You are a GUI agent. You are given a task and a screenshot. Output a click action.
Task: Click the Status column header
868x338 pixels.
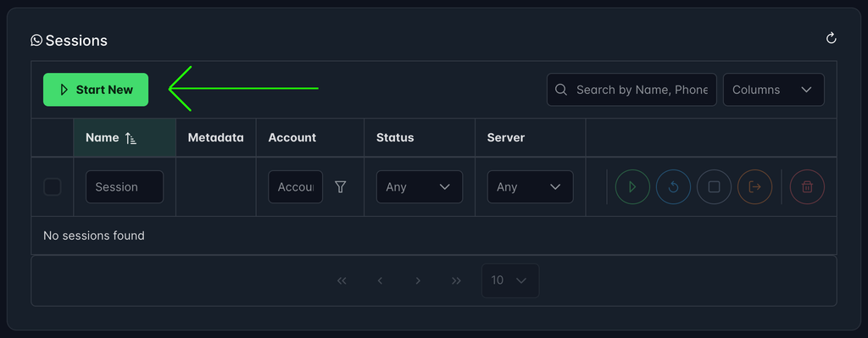pyautogui.click(x=420, y=138)
